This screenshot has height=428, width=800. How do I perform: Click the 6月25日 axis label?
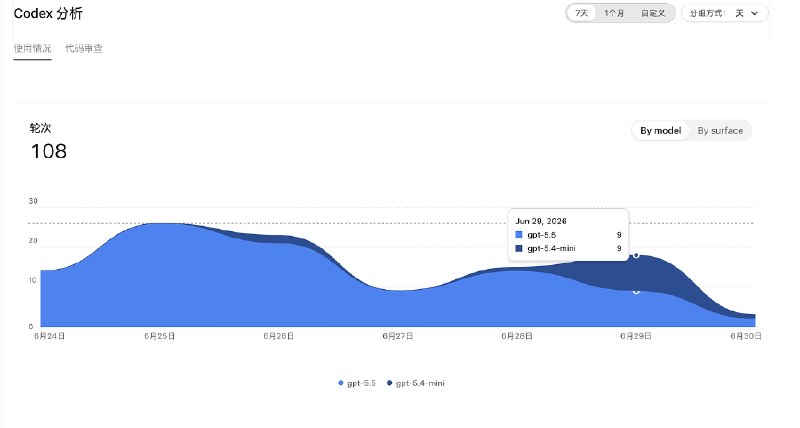pos(160,336)
